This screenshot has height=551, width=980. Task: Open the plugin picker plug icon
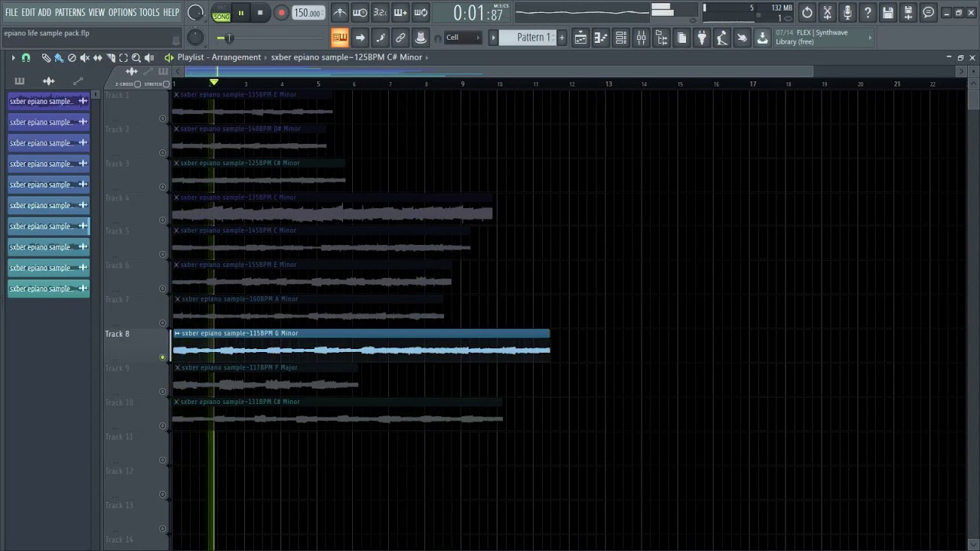[701, 37]
